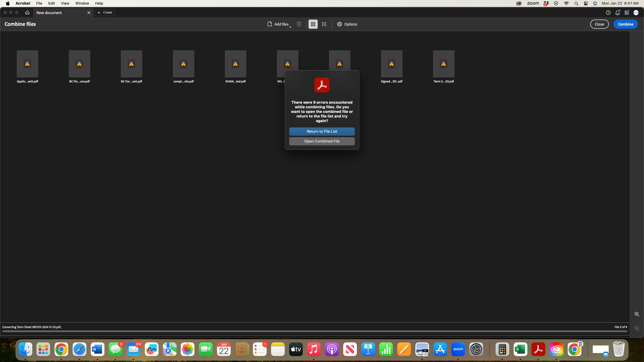Image resolution: width=644 pixels, height=362 pixels.
Task: Open the Options gear settings
Action: pos(347,24)
